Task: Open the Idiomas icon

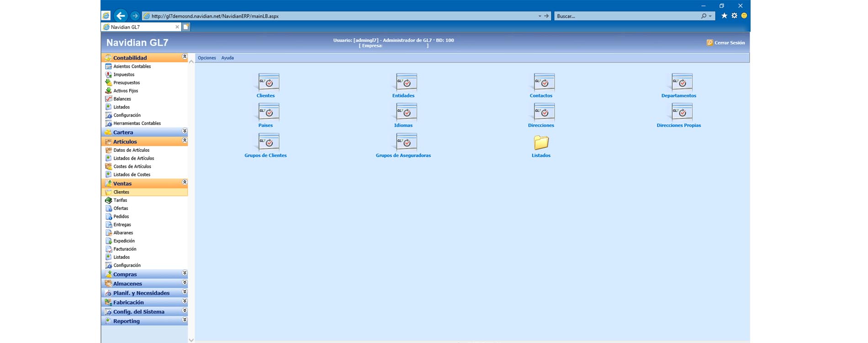Action: coord(406,113)
